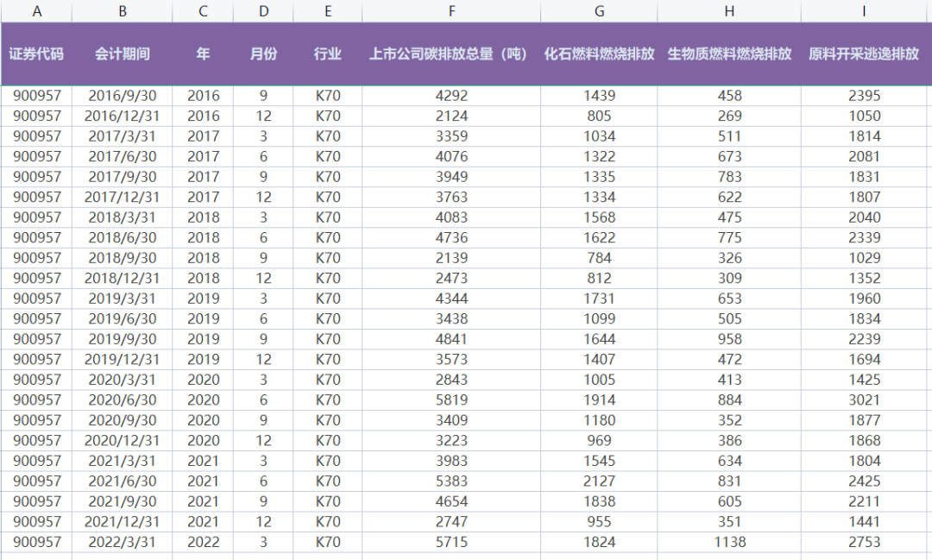
Task: Select date cell 2017/6/30
Action: point(122,156)
